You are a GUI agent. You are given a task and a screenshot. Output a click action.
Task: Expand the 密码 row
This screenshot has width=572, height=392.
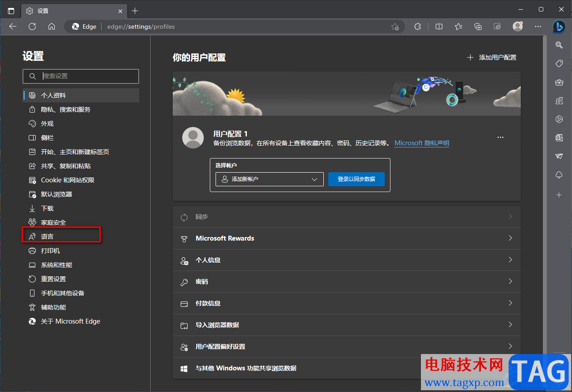[x=347, y=282]
